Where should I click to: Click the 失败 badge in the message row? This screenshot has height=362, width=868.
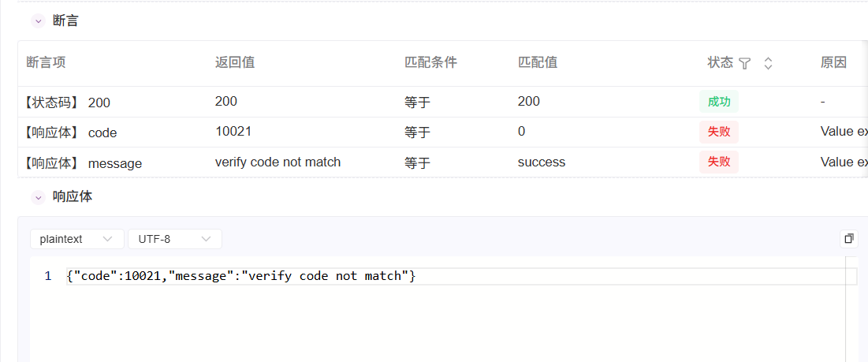[x=718, y=162]
